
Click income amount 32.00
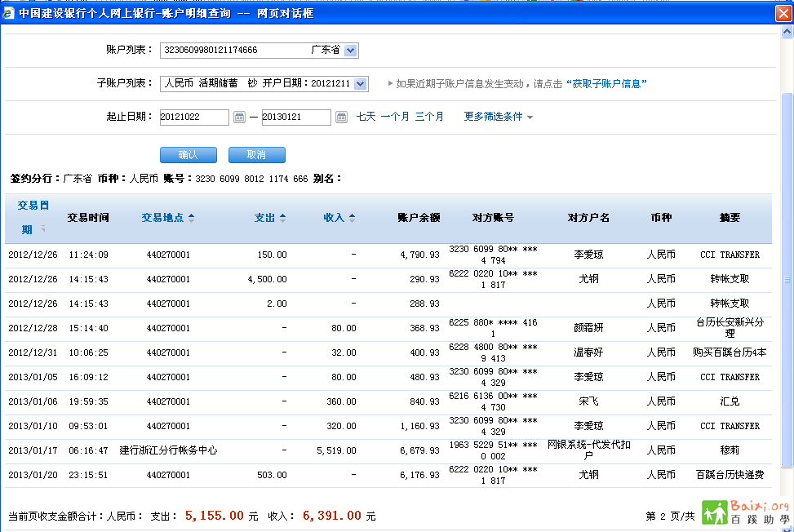pyautogui.click(x=344, y=352)
